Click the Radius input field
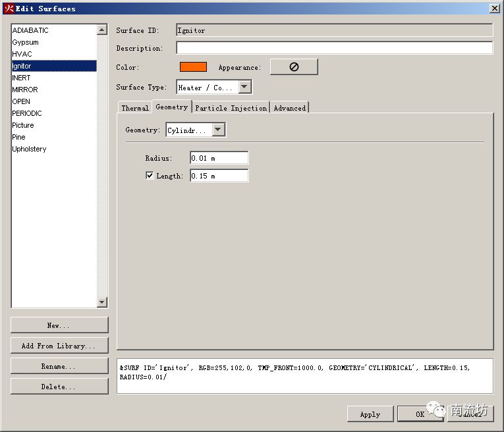The width and height of the screenshot is (504, 432). (219, 158)
